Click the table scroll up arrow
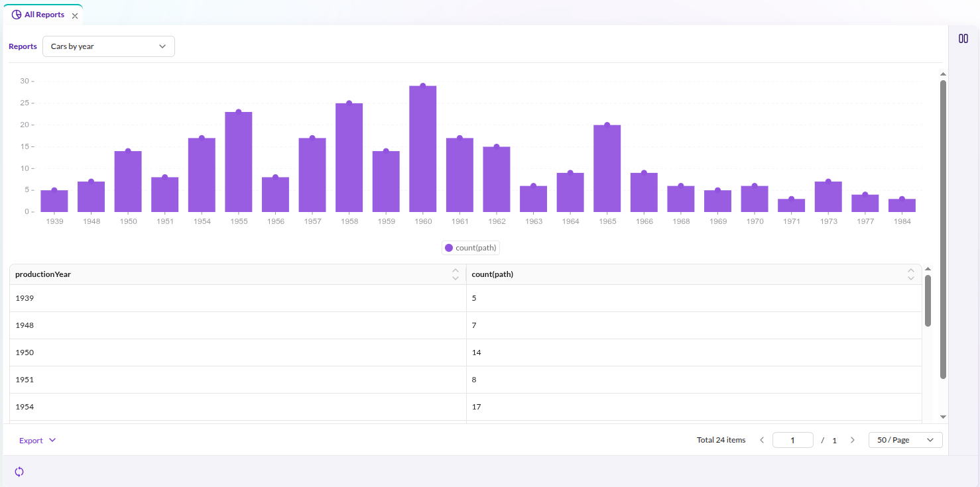The width and height of the screenshot is (980, 487). click(928, 268)
